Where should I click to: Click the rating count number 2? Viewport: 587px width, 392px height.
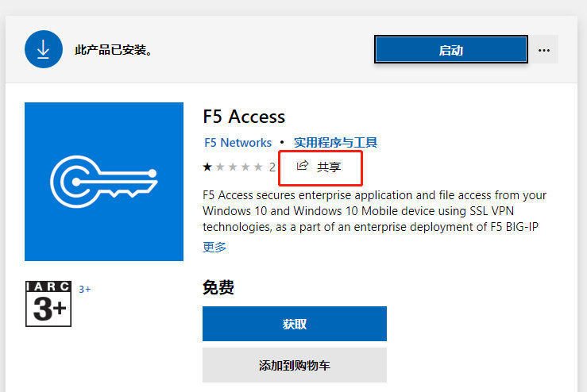[x=272, y=167]
